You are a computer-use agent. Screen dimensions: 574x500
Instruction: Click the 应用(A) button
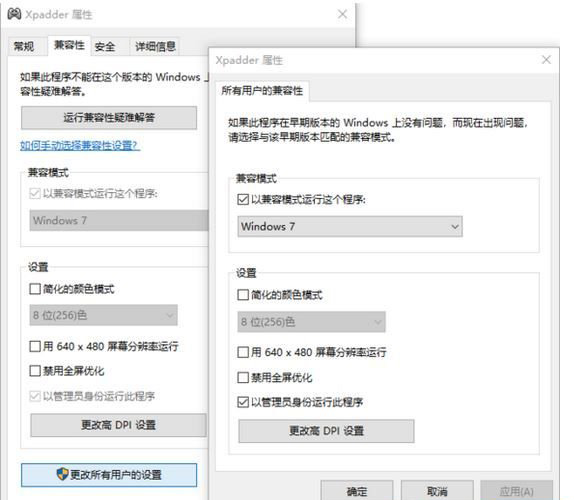[x=517, y=490]
